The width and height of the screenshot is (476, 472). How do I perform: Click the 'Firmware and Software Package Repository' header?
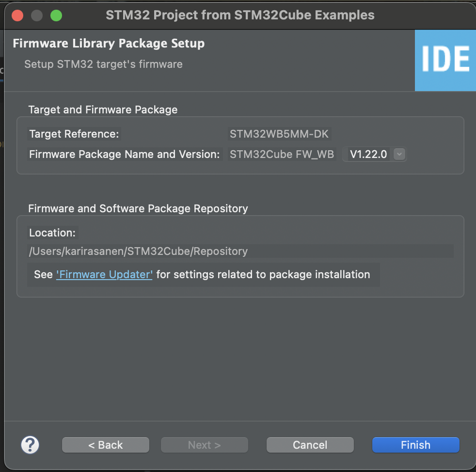(x=139, y=208)
